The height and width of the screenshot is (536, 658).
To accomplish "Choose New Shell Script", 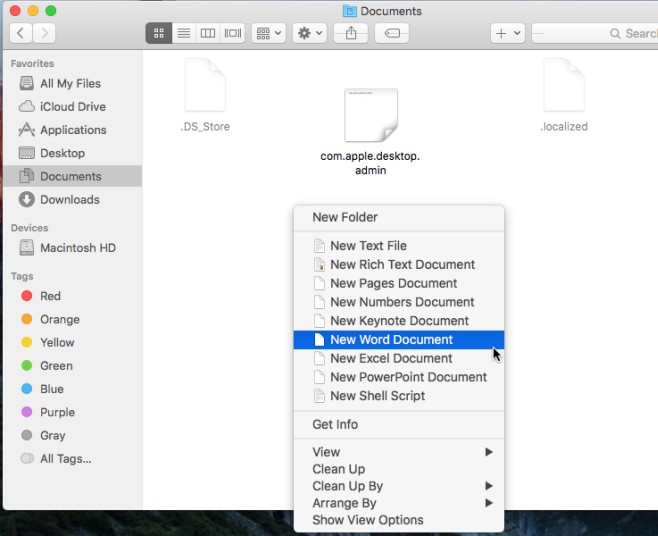I will click(399, 396).
